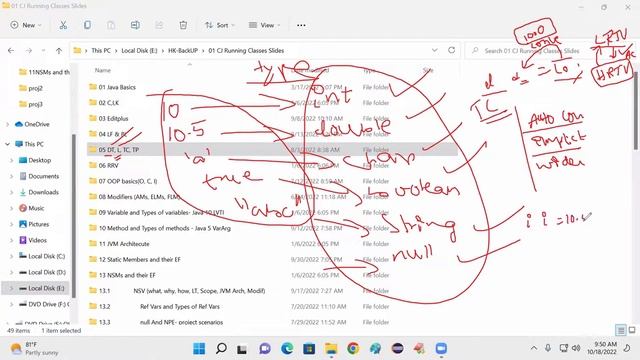Click HK-BackUP breadcrumb segment
The width and height of the screenshot is (640, 360).
(x=183, y=51)
